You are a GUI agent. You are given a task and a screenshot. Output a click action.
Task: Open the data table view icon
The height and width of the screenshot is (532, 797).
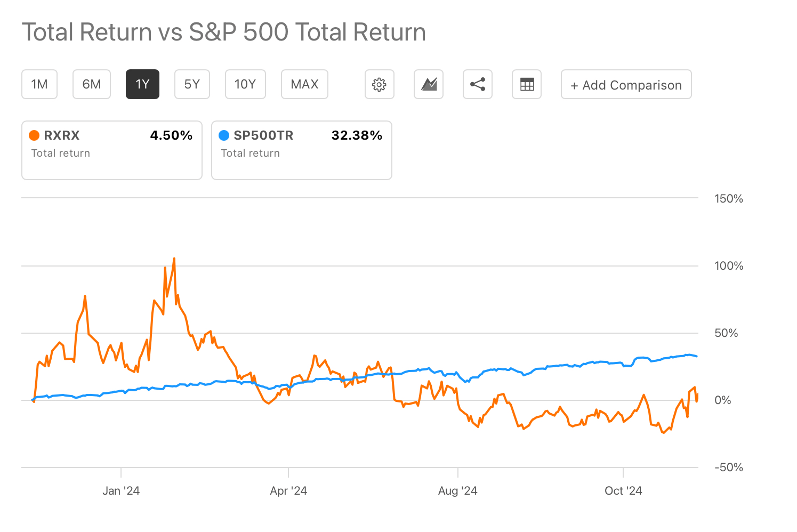pyautogui.click(x=527, y=84)
